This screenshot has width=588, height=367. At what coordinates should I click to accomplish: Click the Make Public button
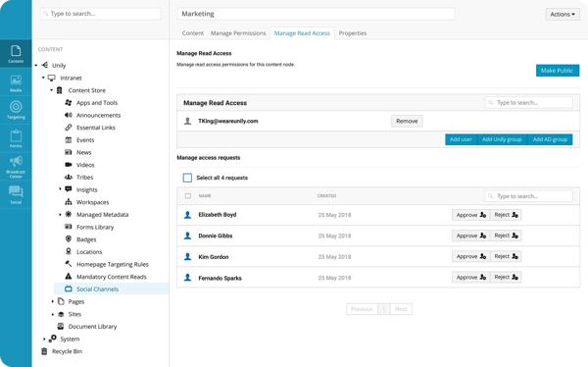click(x=558, y=71)
